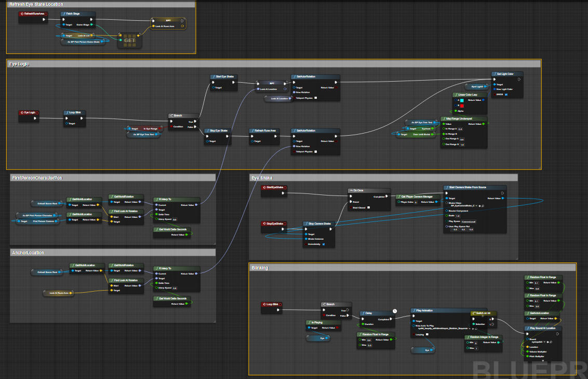Open the Play Space CameraLocal dropdown
This screenshot has width=588, height=379.
click(469, 221)
